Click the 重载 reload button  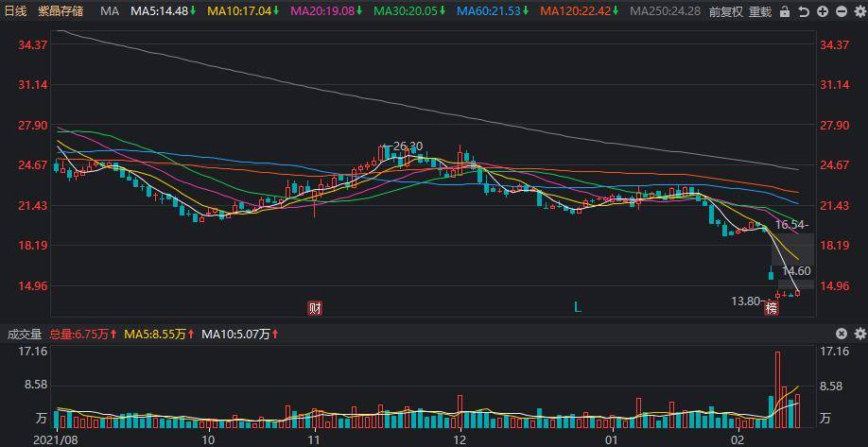pos(759,11)
